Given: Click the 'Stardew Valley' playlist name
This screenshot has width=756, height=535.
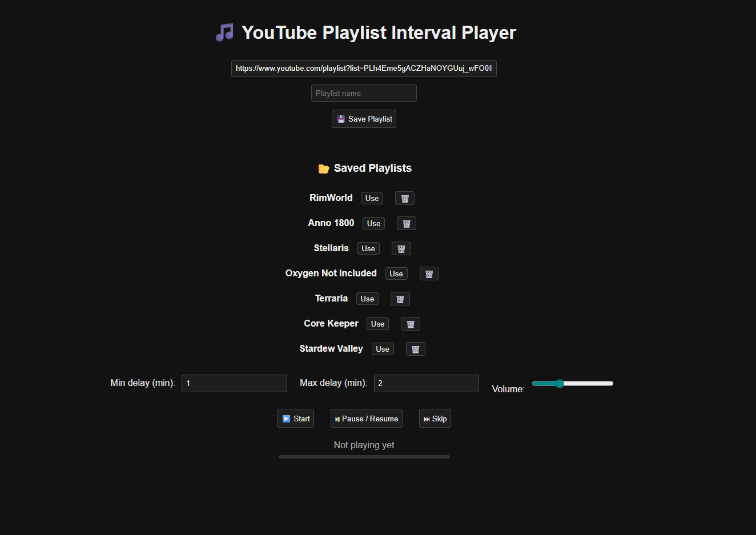Looking at the screenshot, I should click(x=331, y=348).
